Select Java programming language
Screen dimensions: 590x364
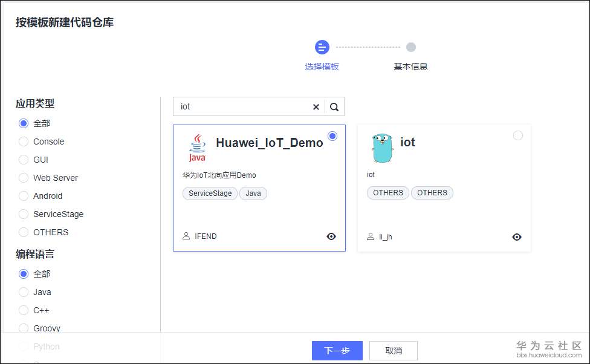(24, 292)
